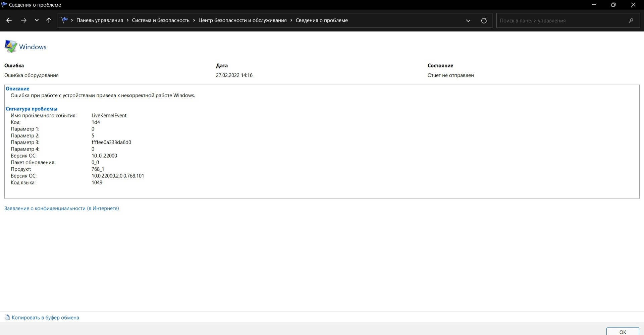Viewport: 644px width, 335px height.
Task: Expand chevron after 'Панель управления'
Action: click(x=127, y=20)
